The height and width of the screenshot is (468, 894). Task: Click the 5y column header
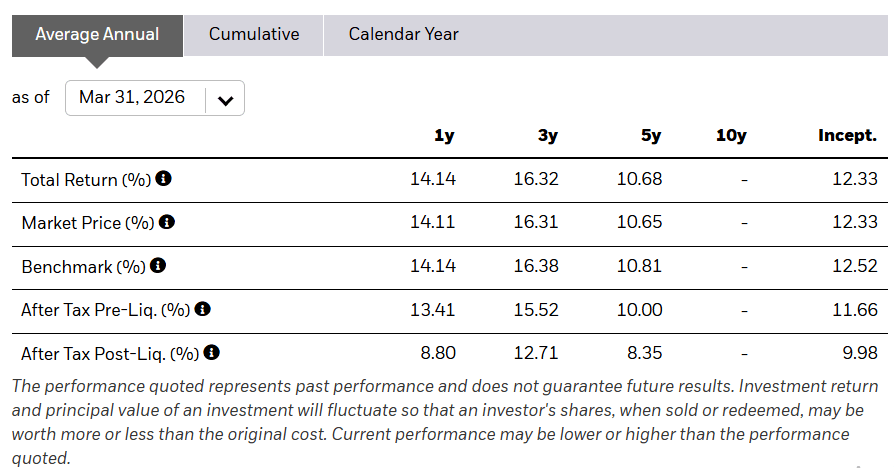pos(651,136)
